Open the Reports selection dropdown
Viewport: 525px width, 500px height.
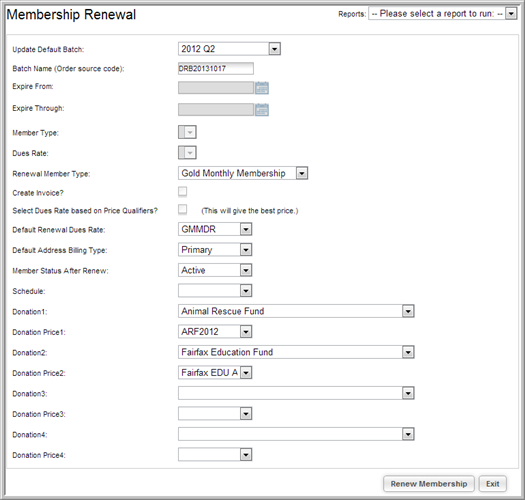coord(443,14)
